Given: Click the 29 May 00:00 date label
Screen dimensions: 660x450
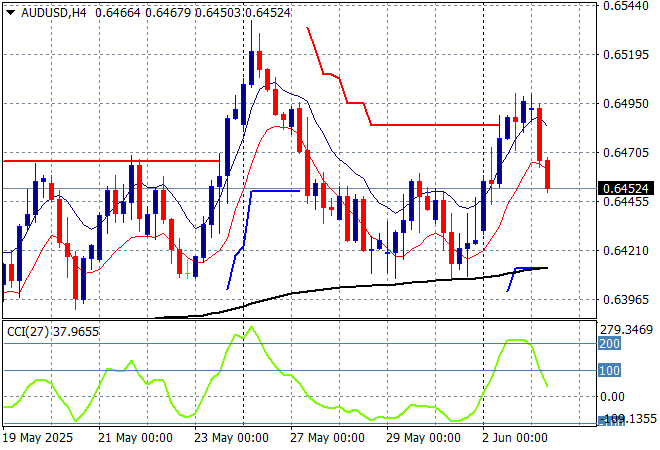Looking at the screenshot, I should pos(423,438).
